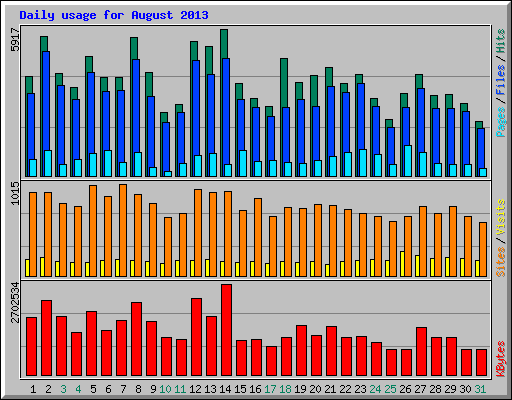Click the 1015 value on the middle axis

coord(15,194)
